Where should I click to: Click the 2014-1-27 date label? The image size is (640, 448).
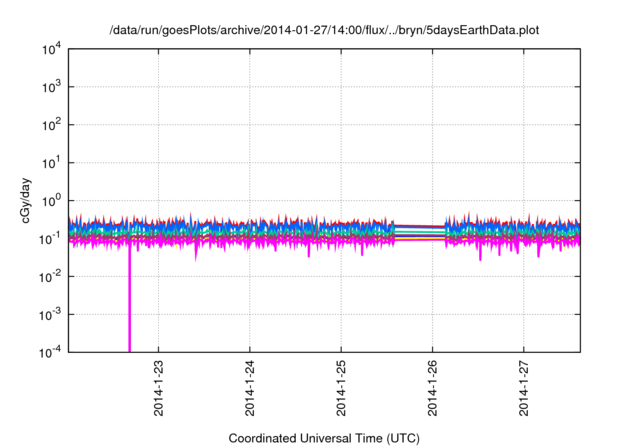pyautogui.click(x=524, y=388)
